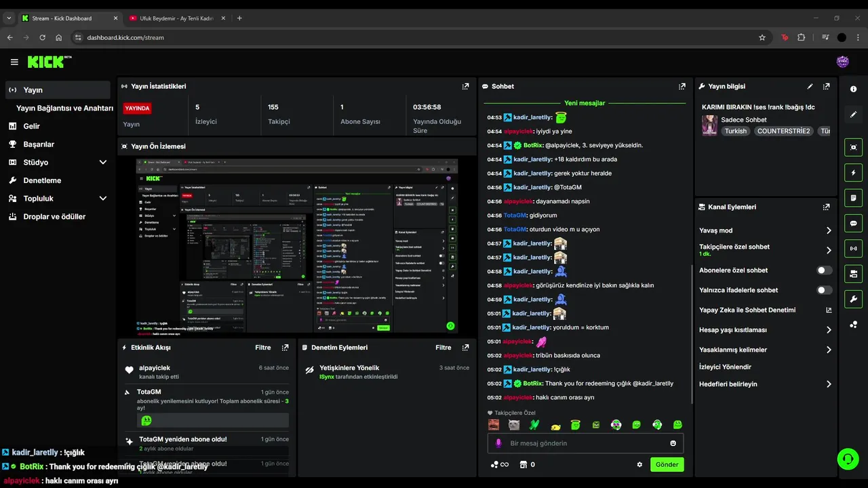Image resolution: width=868 pixels, height=488 pixels.
Task: Open Yayın Bağlantısı ve Anahtarı page
Action: coord(64,108)
